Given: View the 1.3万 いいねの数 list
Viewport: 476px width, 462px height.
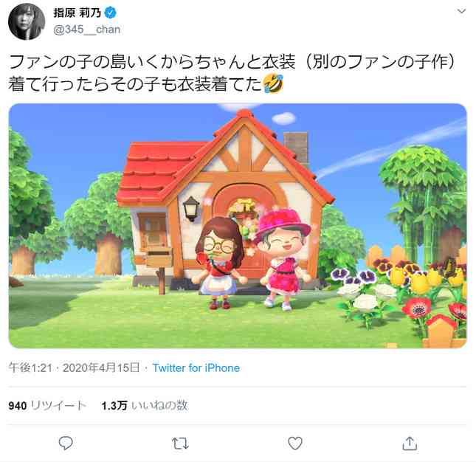Looking at the screenshot, I should coord(145,405).
